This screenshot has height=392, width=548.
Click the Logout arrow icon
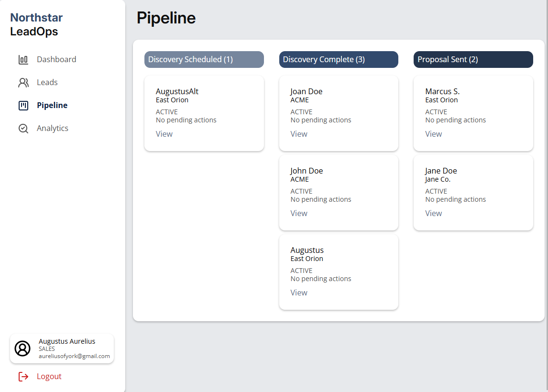tap(23, 376)
